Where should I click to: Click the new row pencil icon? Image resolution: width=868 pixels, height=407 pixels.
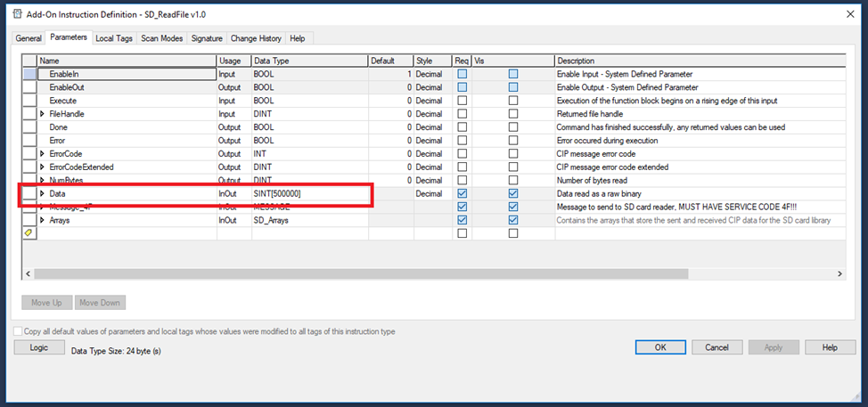pyautogui.click(x=29, y=233)
